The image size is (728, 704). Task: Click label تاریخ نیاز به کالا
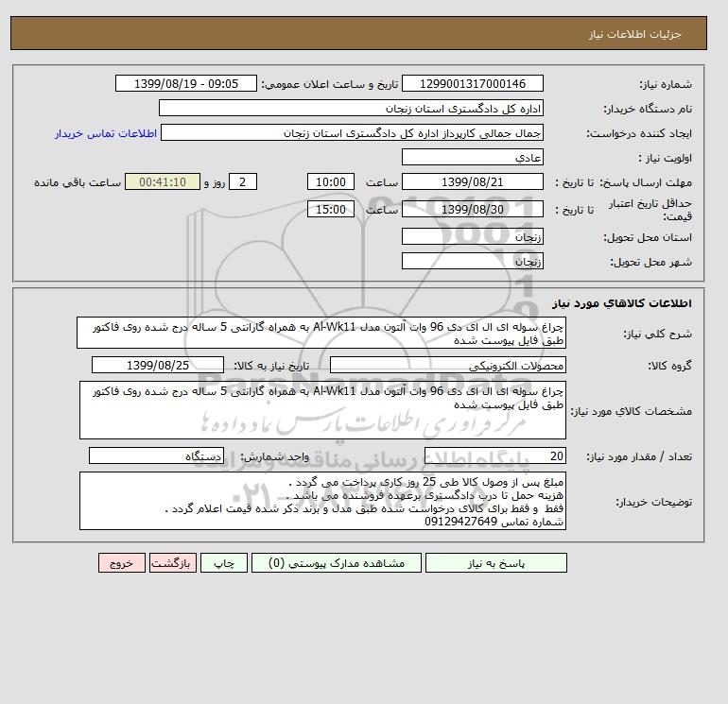click(271, 366)
